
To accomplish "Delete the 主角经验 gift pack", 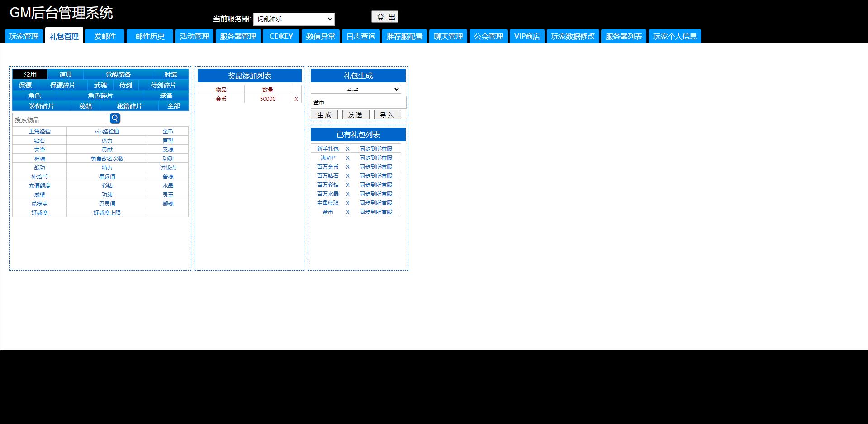I will pos(347,203).
